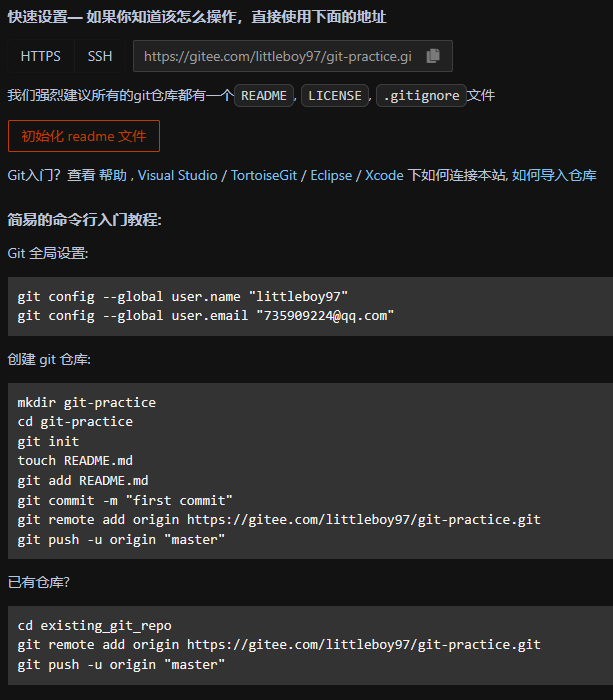Copy the repository URL with the clipboard icon
Screen dimensions: 613x700
coord(433,56)
